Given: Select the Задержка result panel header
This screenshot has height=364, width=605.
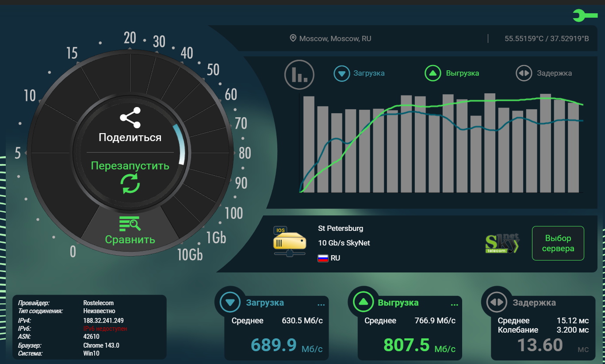Looking at the screenshot, I should coord(534,303).
